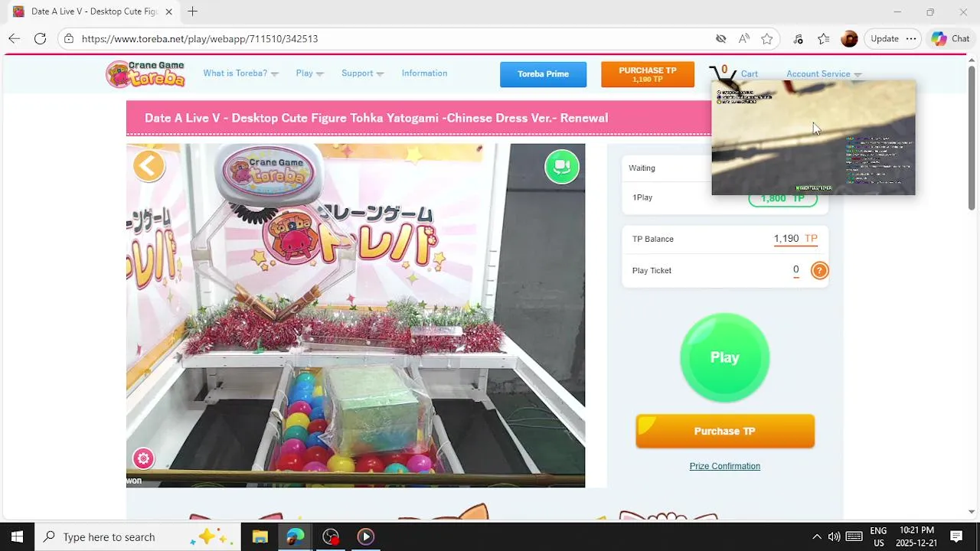Click the 1,800 TP per play price
980x551 pixels.
coord(782,198)
